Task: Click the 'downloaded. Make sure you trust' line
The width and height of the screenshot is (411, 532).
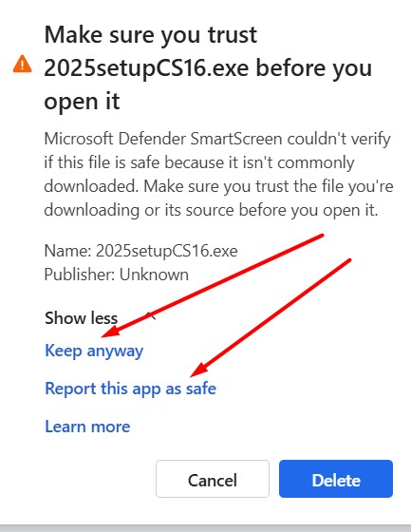Action: click(x=218, y=186)
